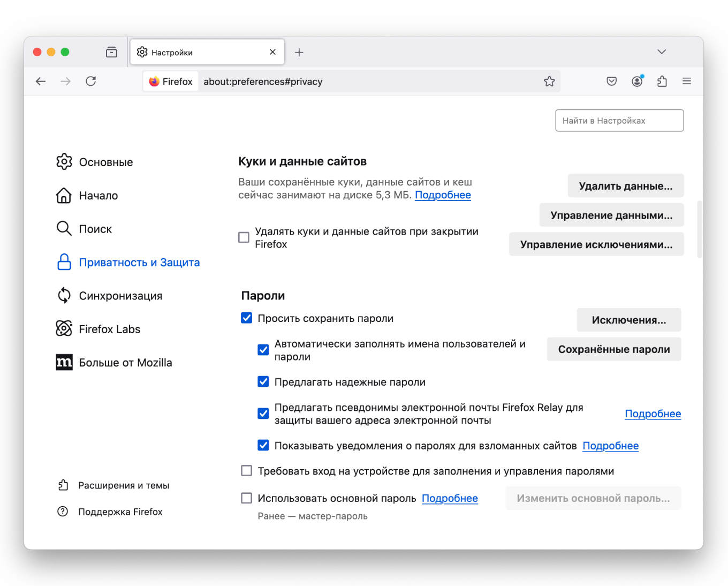Select the Начало sidebar icon
The image size is (728, 586).
[64, 196]
